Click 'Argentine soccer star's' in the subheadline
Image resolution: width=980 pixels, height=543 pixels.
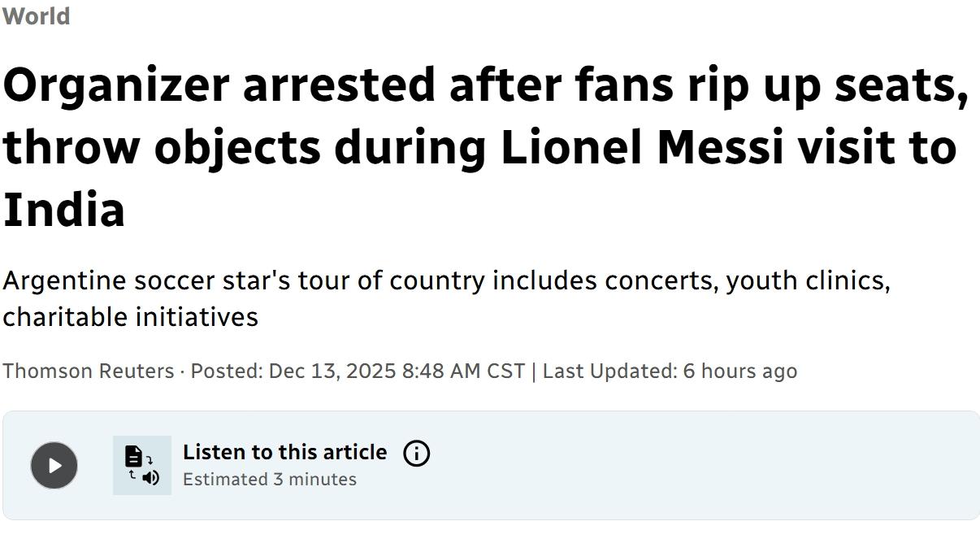(x=146, y=280)
